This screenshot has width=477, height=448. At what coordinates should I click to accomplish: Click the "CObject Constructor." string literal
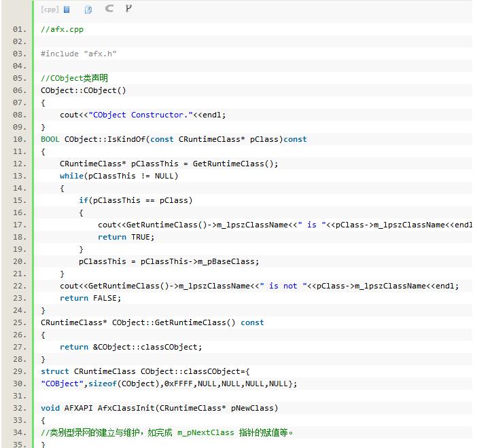click(141, 115)
